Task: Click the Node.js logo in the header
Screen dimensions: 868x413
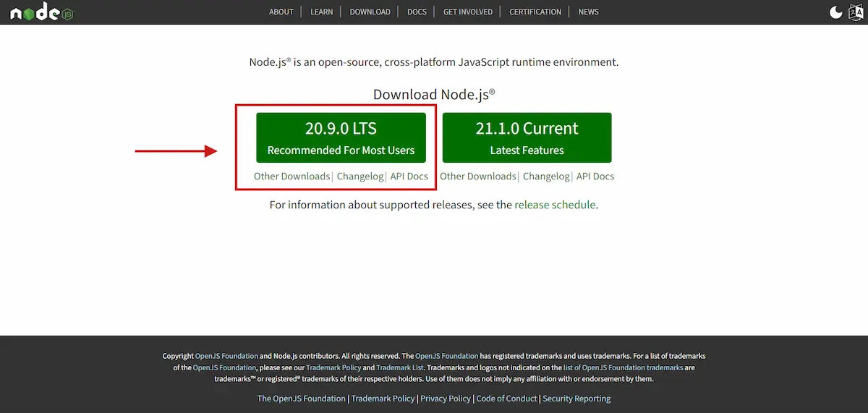Action: pyautogui.click(x=41, y=12)
